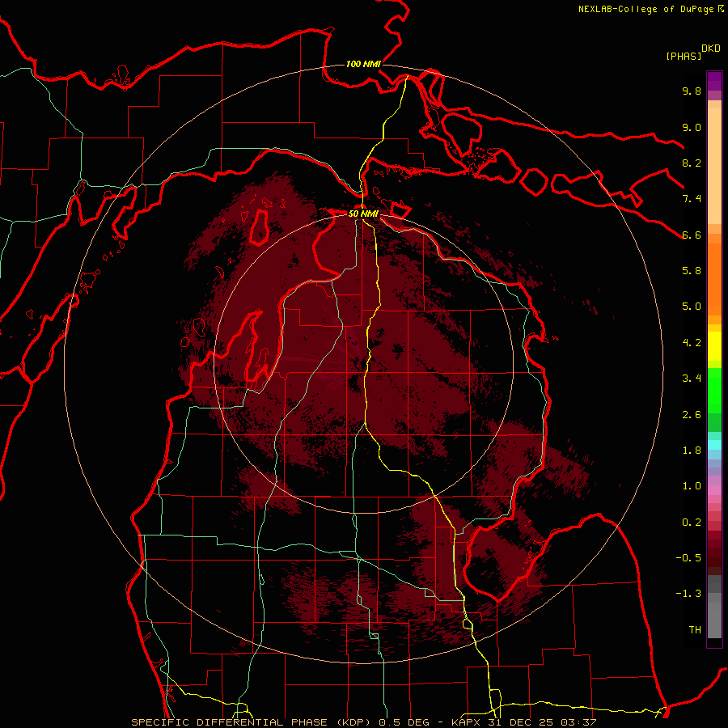The height and width of the screenshot is (728, 728).
Task: Select the 9.8 value on the scale
Action: [x=692, y=91]
